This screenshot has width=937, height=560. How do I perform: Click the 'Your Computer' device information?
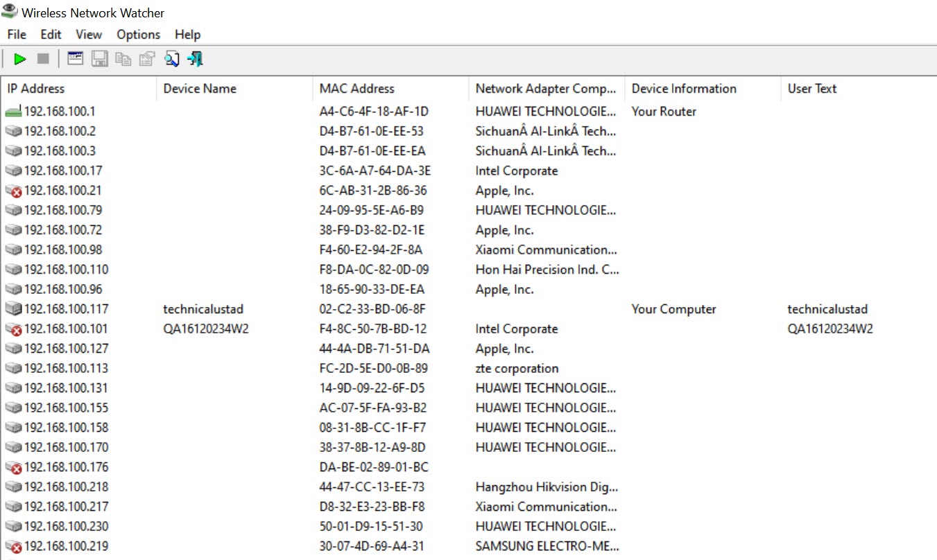click(673, 309)
